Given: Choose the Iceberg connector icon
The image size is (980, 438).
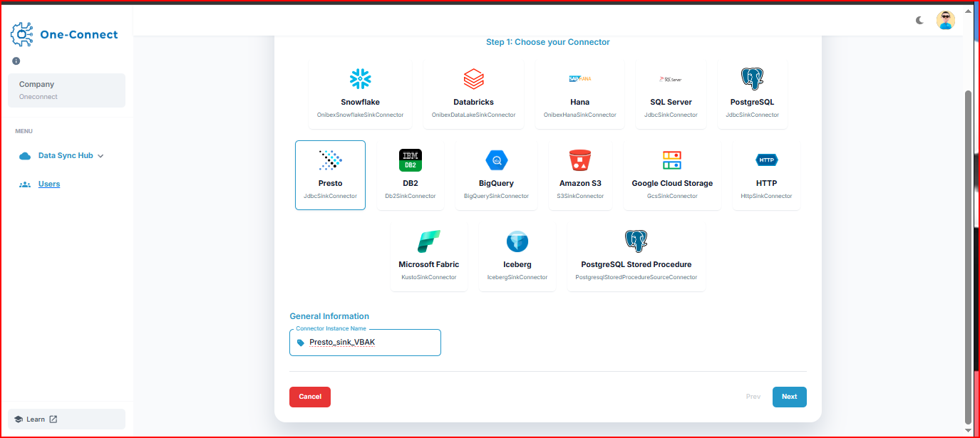Looking at the screenshot, I should tap(517, 241).
